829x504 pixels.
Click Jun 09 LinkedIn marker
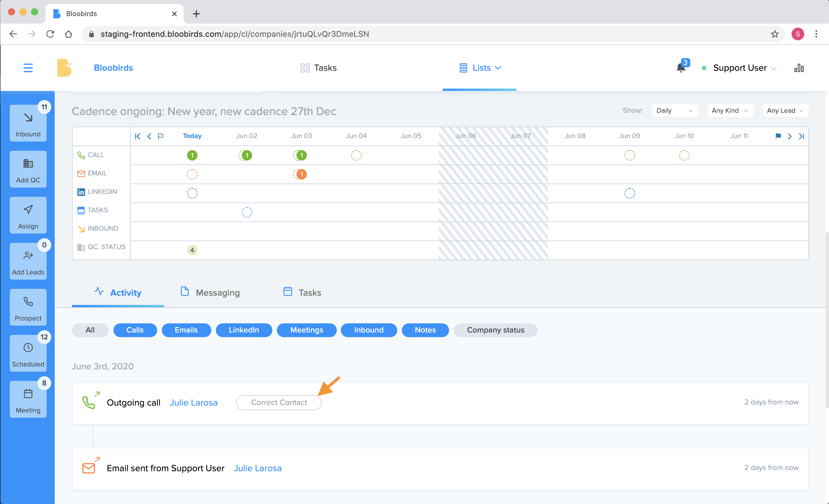click(x=630, y=193)
